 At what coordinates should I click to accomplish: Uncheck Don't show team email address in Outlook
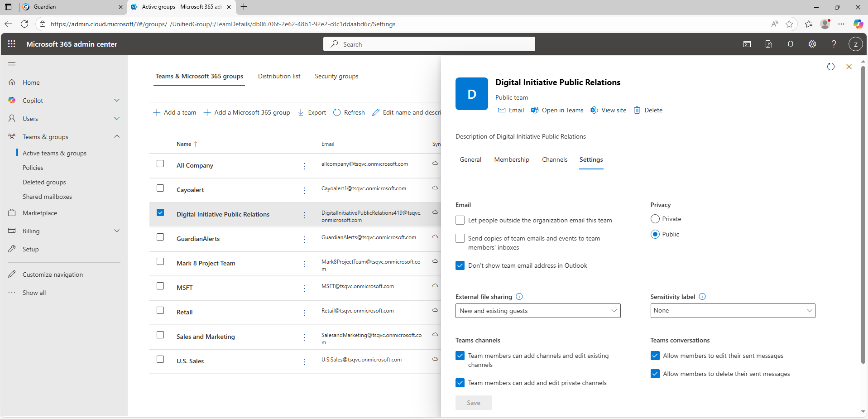(460, 265)
